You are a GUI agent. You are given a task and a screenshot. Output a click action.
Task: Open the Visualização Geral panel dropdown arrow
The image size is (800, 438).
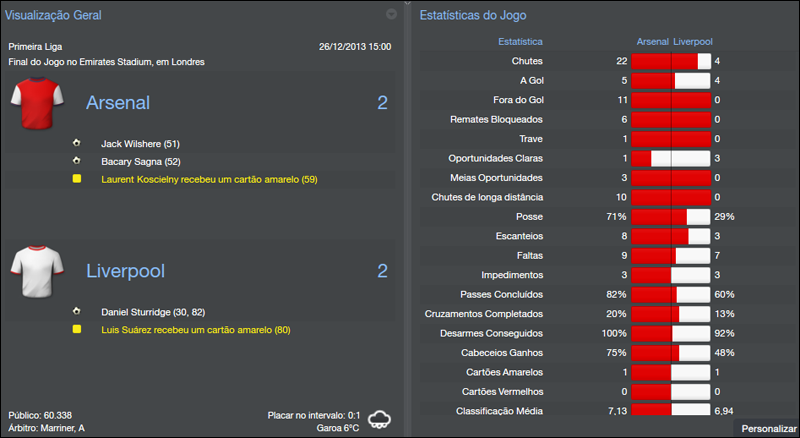[x=391, y=14]
